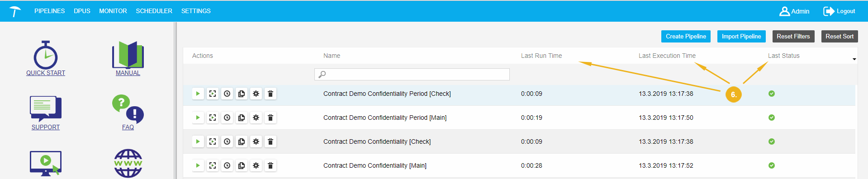868x179 pixels.
Task: Expand the table column chooser arrow
Action: click(x=854, y=59)
